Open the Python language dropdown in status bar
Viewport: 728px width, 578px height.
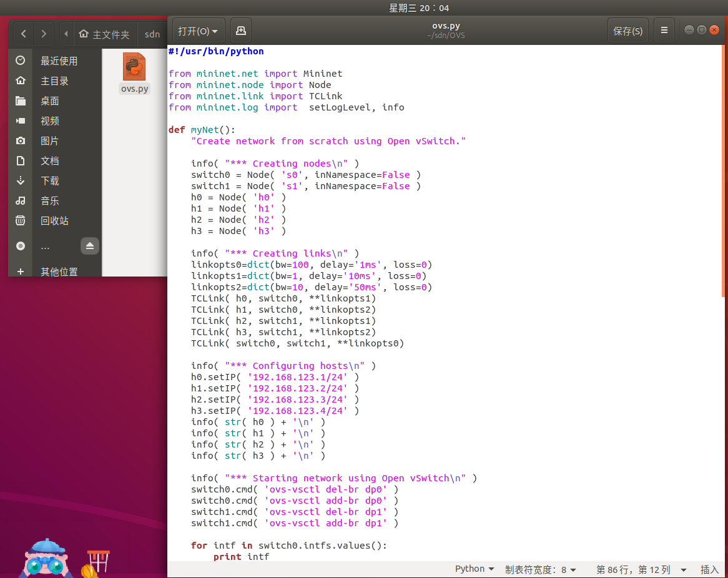tap(474, 569)
